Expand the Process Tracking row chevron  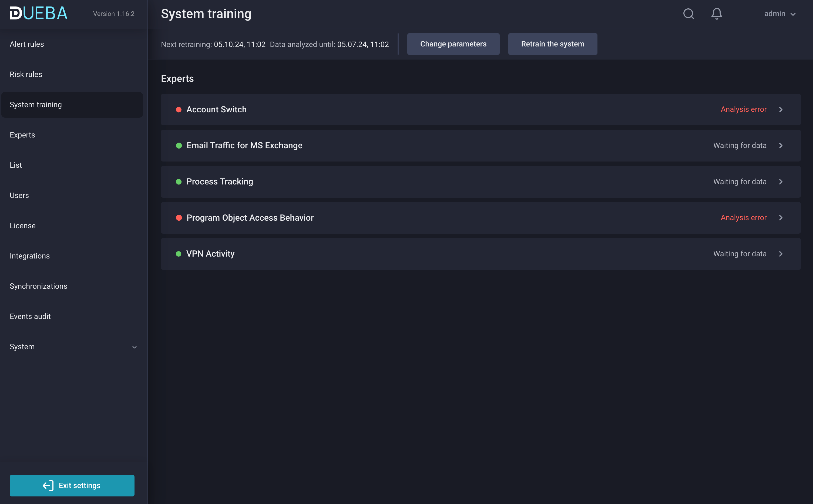click(781, 182)
